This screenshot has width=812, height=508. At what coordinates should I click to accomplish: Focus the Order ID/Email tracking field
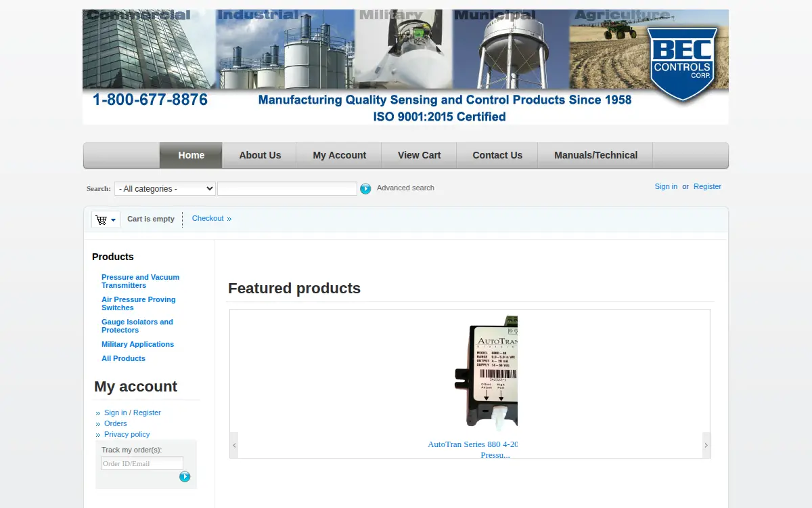tap(142, 463)
